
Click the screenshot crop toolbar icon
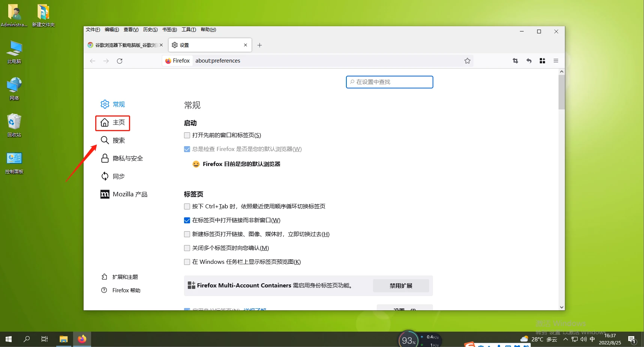pyautogui.click(x=515, y=61)
